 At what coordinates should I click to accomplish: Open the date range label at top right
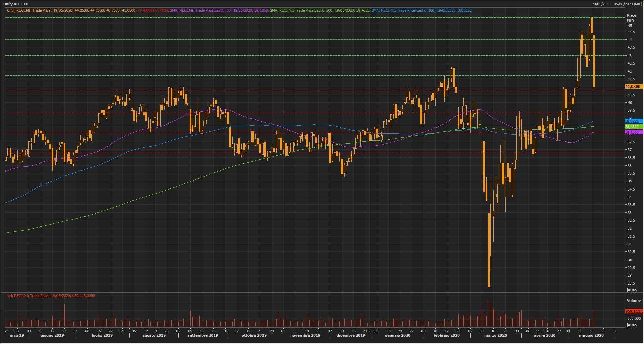[616, 4]
